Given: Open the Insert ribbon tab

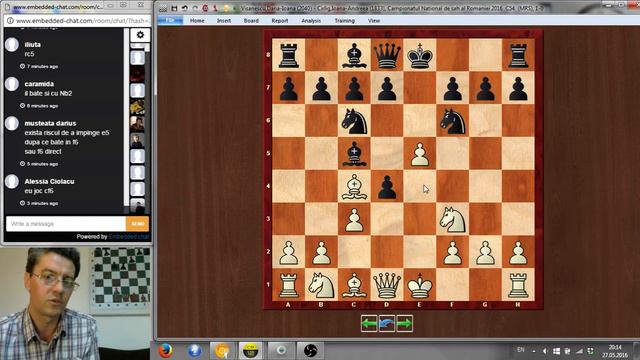Looking at the screenshot, I should pos(224,20).
